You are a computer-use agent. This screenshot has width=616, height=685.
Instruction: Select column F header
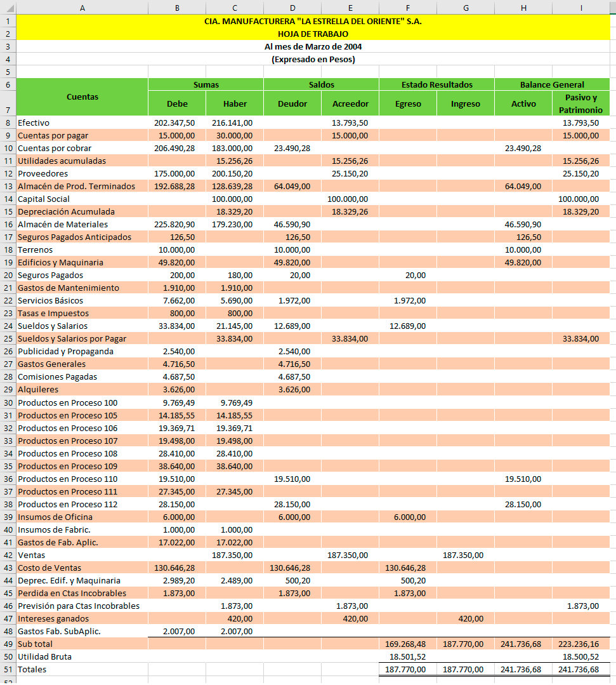pyautogui.click(x=408, y=8)
